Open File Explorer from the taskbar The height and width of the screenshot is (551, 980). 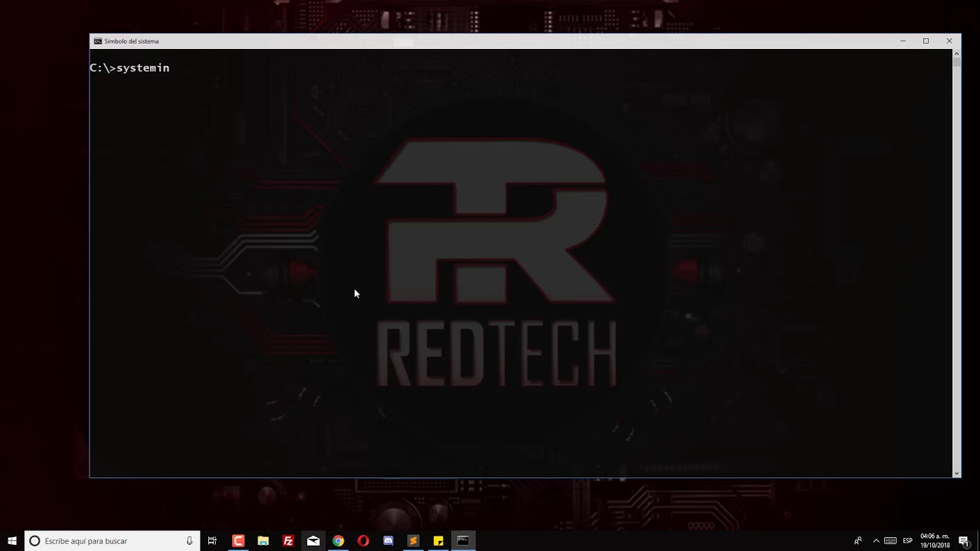point(263,541)
